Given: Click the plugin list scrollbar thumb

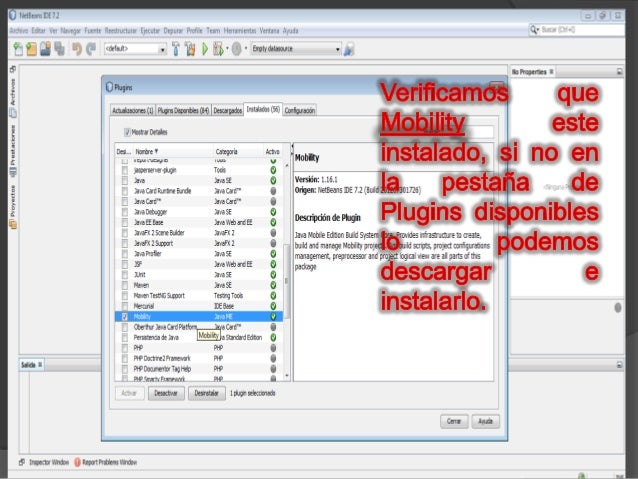Looking at the screenshot, I should click(x=286, y=281).
